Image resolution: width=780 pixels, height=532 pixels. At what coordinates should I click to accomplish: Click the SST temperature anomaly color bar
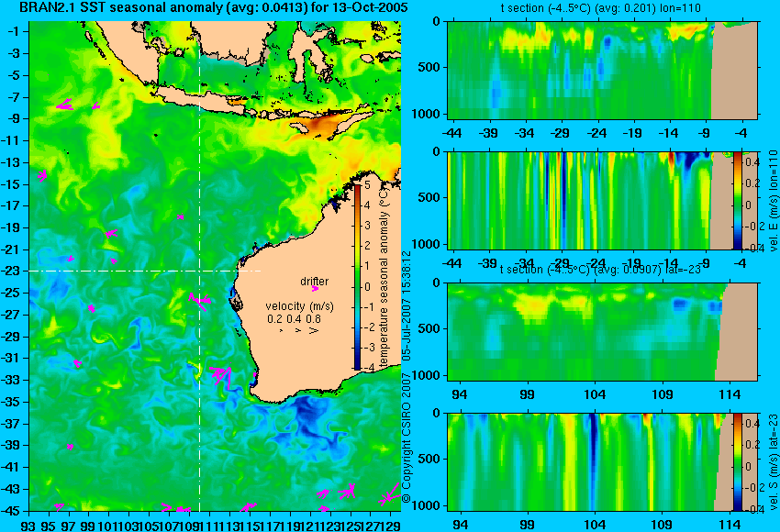pyautogui.click(x=358, y=277)
